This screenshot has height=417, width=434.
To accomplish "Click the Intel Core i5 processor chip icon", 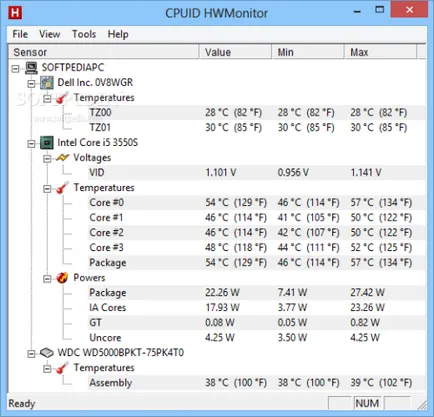I will pos(47,143).
